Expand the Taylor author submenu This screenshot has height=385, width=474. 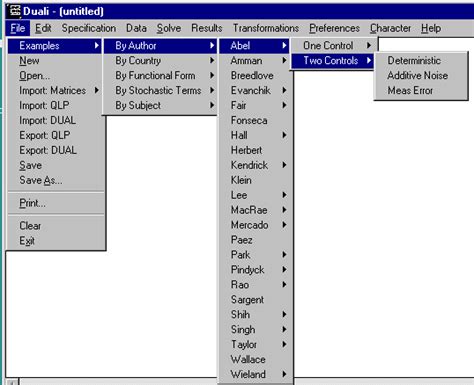click(256, 344)
